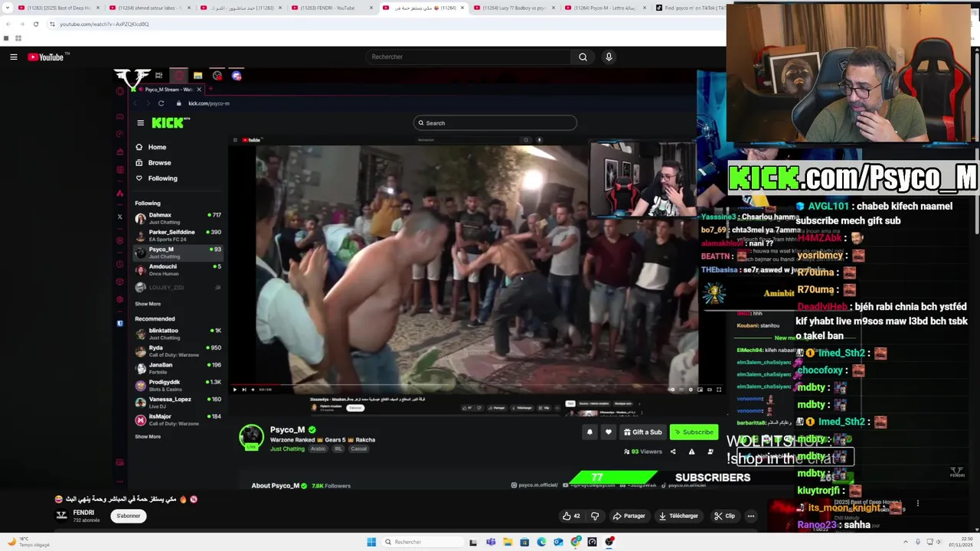Open itsMajor recommended channel
Image resolution: width=980 pixels, height=551 pixels.
coord(178,419)
